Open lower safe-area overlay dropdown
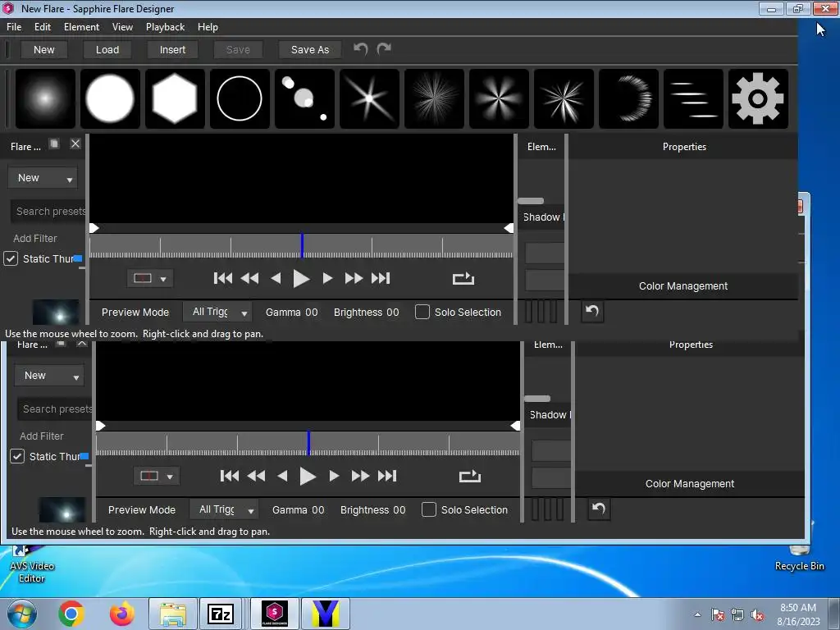840x630 pixels. click(x=157, y=477)
